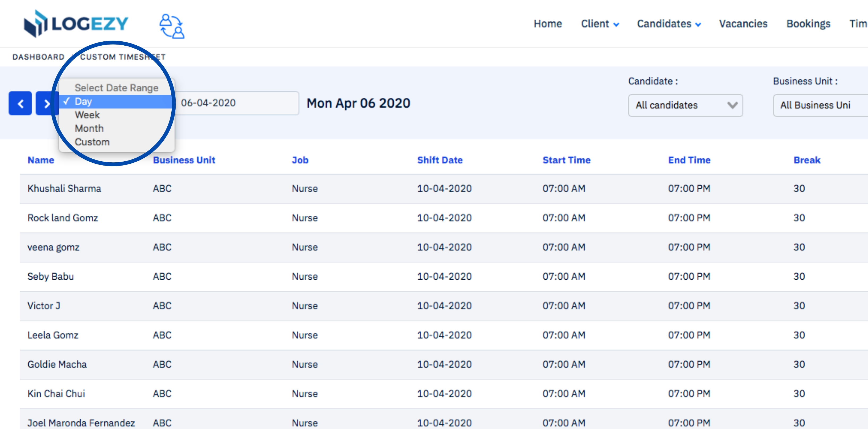Open the Vacancies page
This screenshot has height=429, width=868.
pyautogui.click(x=743, y=24)
